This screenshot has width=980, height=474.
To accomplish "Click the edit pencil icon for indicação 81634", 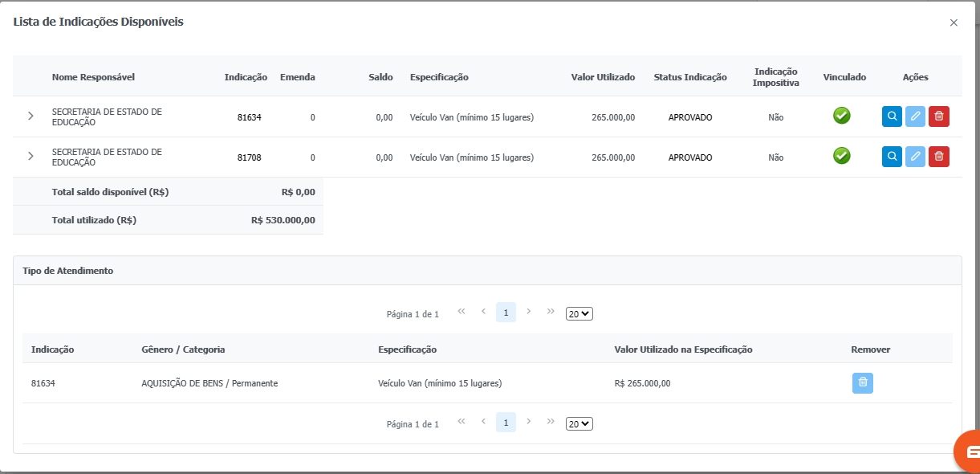I will [x=915, y=116].
